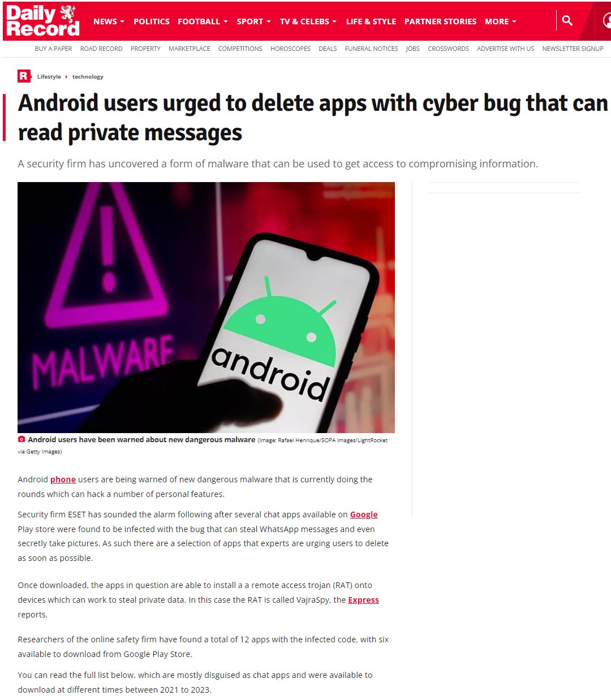
Task: Open the 'Google' link in article text
Action: click(x=364, y=515)
